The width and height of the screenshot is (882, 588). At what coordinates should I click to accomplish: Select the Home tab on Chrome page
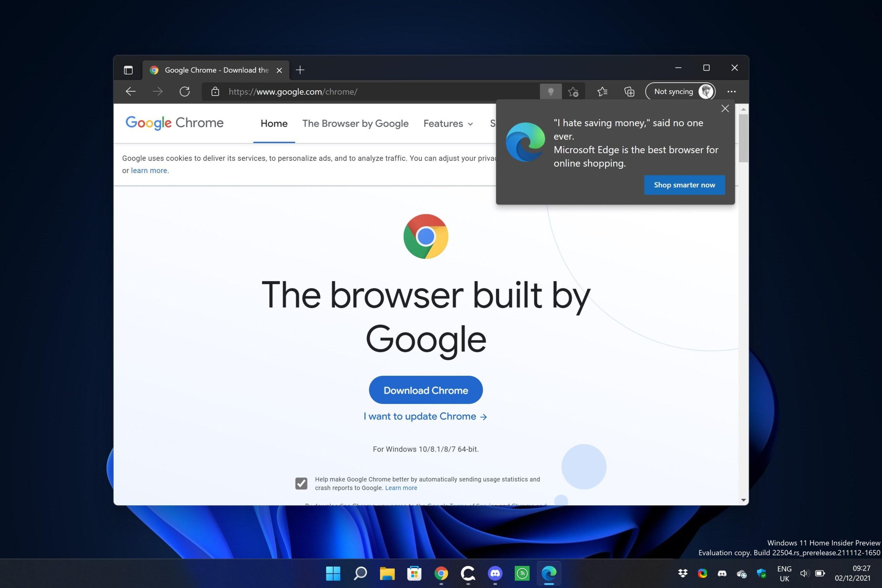273,124
